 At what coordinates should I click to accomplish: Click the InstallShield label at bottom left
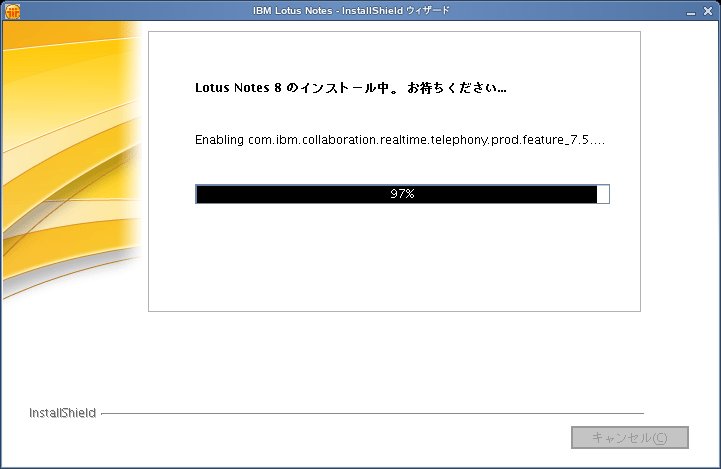(x=63, y=413)
